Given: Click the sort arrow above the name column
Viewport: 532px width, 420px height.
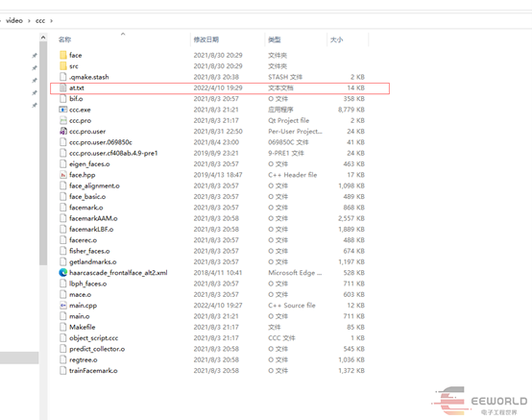Looking at the screenshot, I should tap(123, 34).
